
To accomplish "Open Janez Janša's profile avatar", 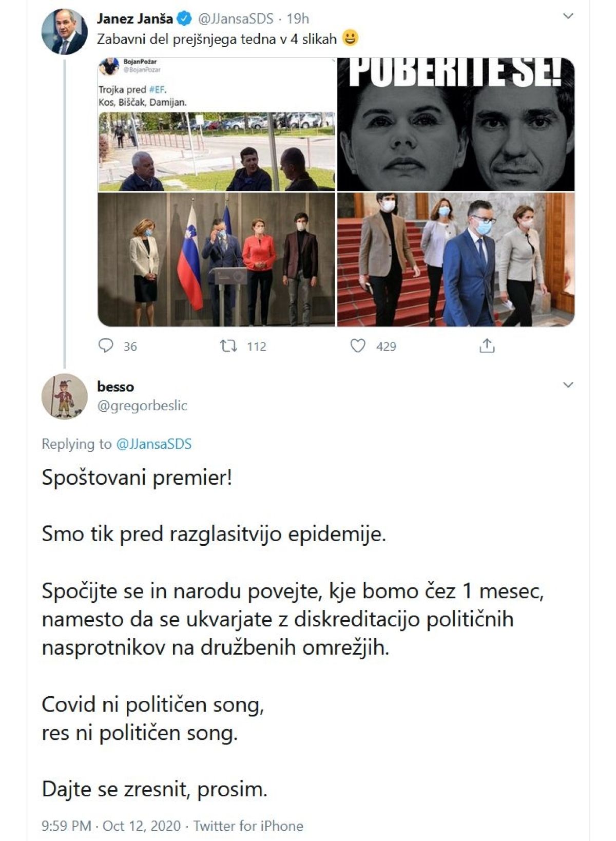I will click(x=64, y=31).
